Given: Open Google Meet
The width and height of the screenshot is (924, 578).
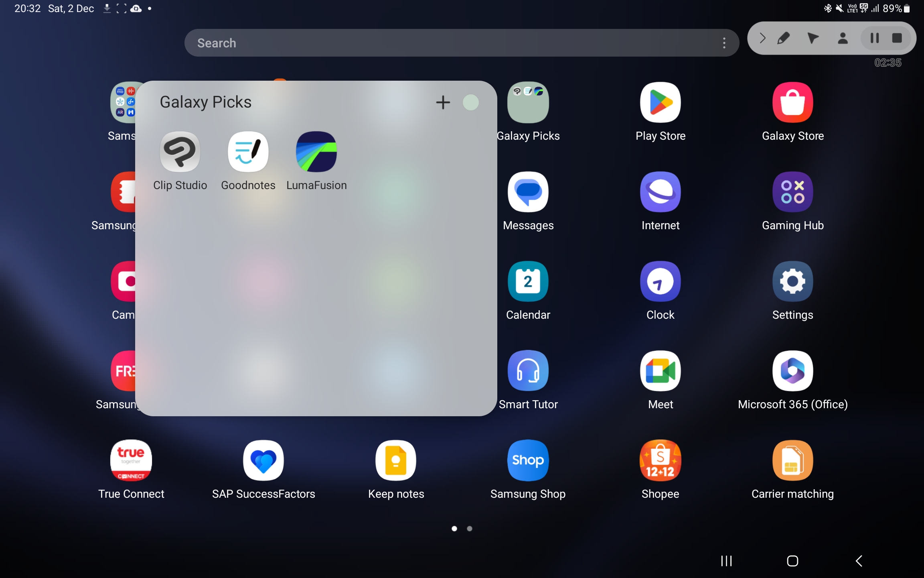Looking at the screenshot, I should (661, 371).
